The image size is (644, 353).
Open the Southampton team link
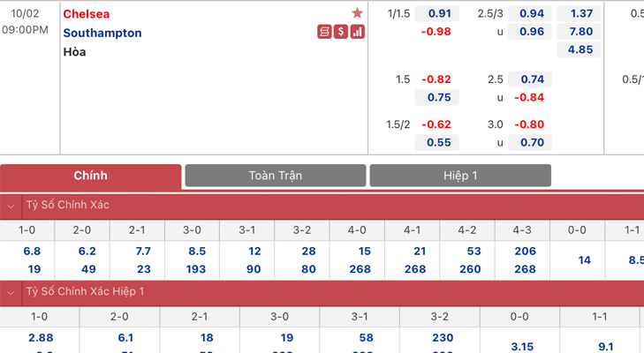[x=102, y=33]
